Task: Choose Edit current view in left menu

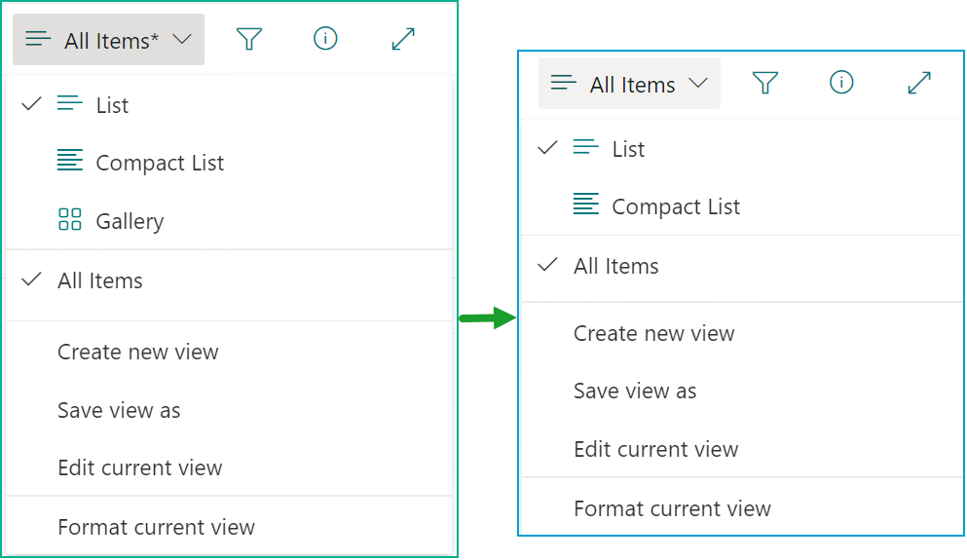Action: pyautogui.click(x=229, y=467)
